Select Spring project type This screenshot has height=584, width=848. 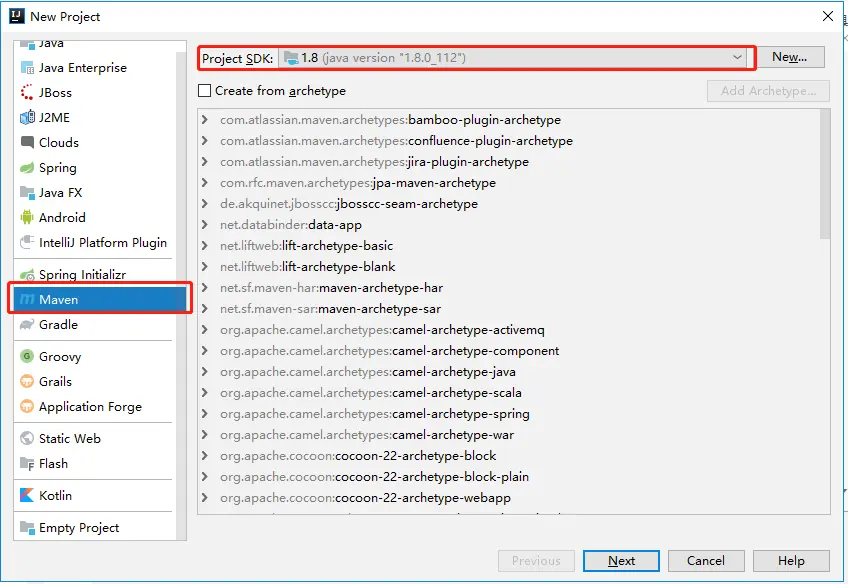pos(95,168)
